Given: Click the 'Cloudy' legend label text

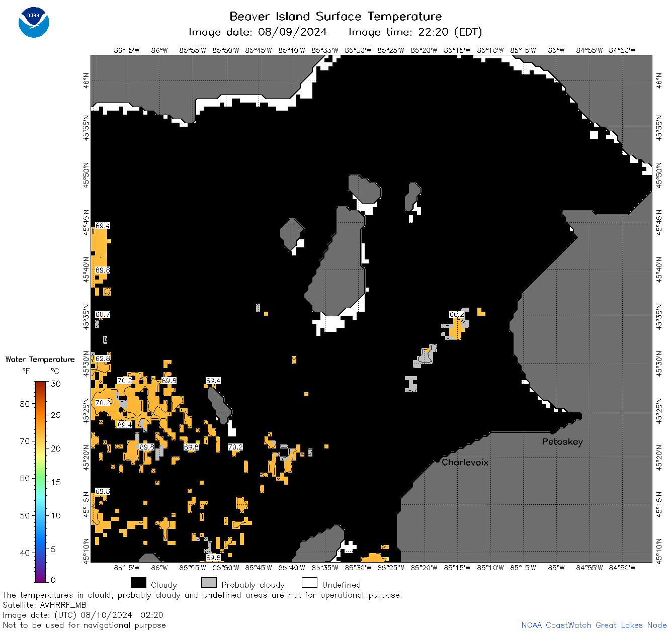Looking at the screenshot, I should [164, 585].
